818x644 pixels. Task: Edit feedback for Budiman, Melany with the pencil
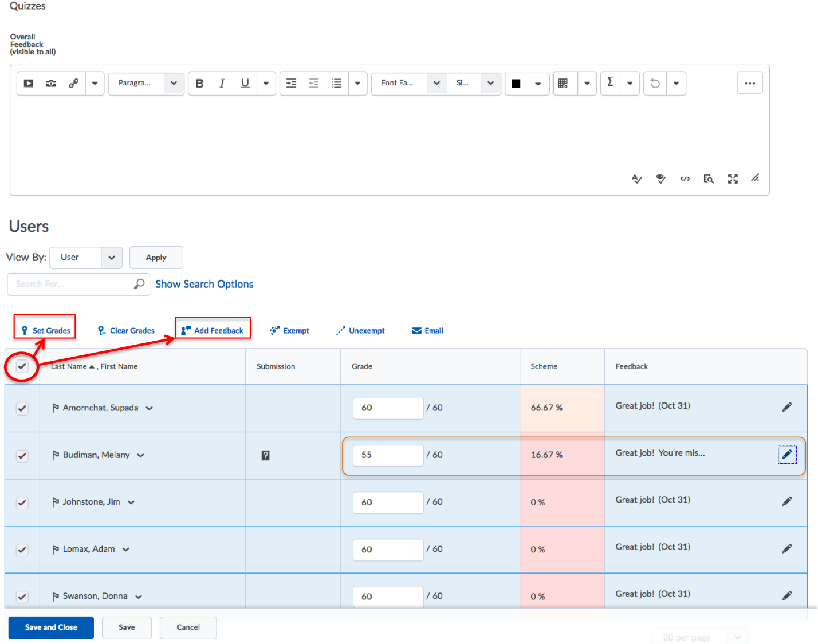pos(787,455)
